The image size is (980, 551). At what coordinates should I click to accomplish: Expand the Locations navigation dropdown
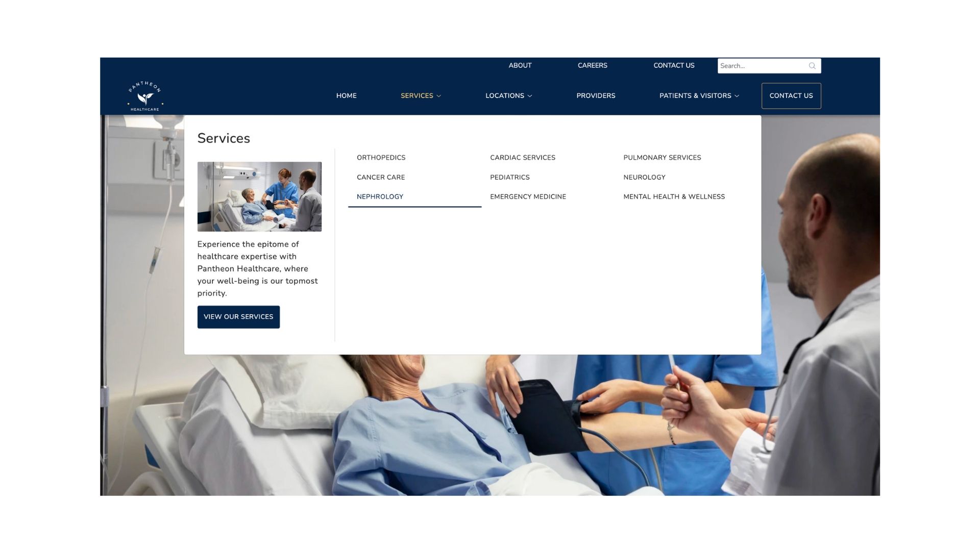507,95
